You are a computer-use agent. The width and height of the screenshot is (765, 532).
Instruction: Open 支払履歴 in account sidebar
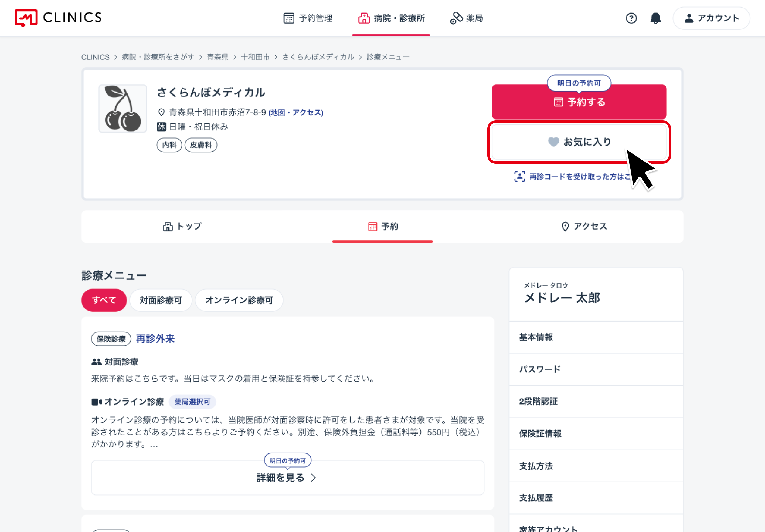596,498
